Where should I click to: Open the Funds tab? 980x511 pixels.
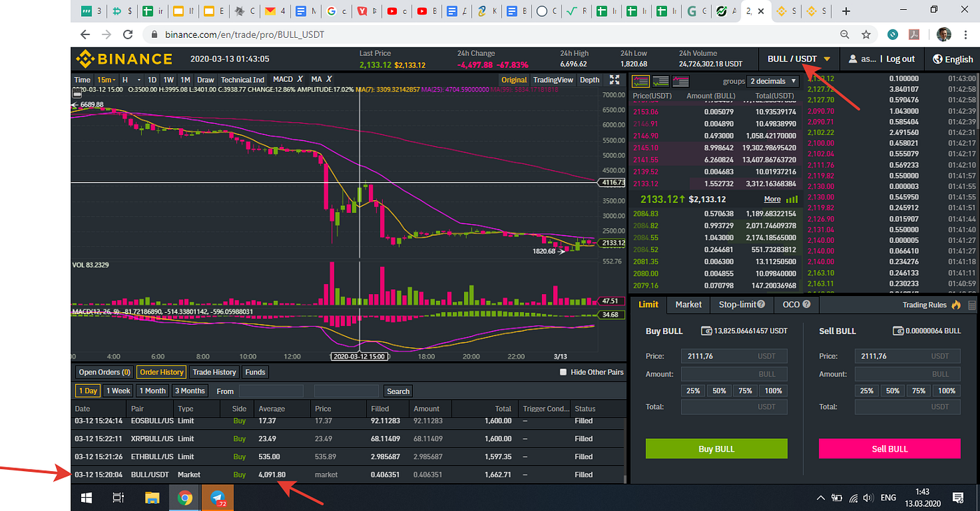click(x=255, y=372)
